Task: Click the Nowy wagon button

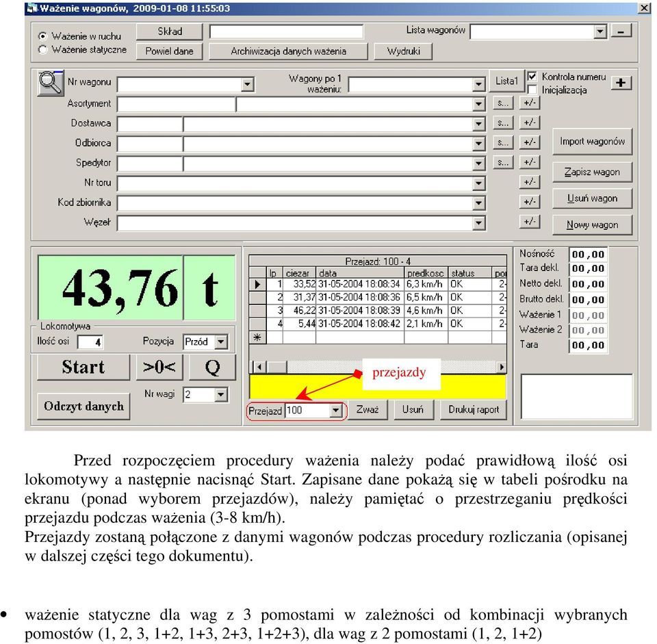Action: [x=592, y=225]
